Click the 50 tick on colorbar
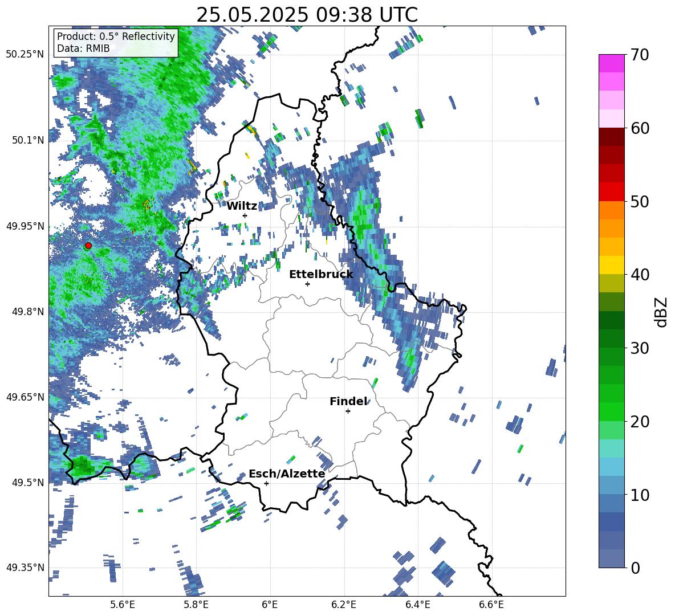This screenshot has height=616, width=675. click(640, 201)
